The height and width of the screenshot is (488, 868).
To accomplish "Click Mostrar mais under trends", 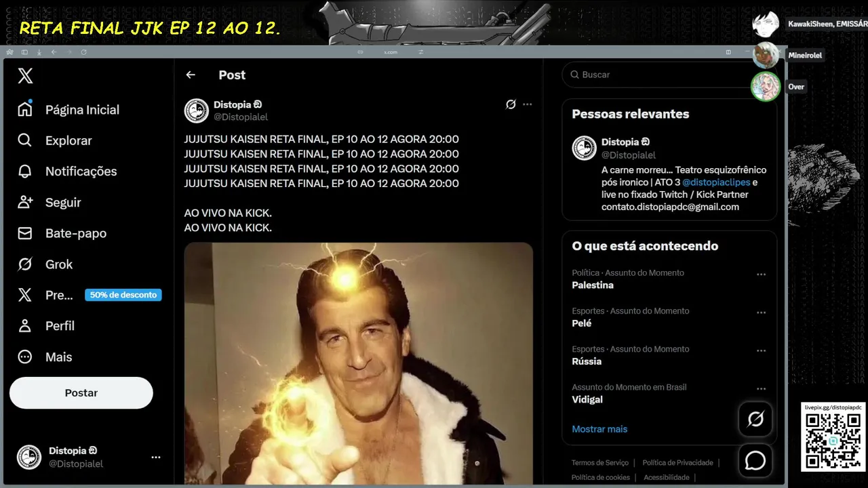I will [x=599, y=429].
